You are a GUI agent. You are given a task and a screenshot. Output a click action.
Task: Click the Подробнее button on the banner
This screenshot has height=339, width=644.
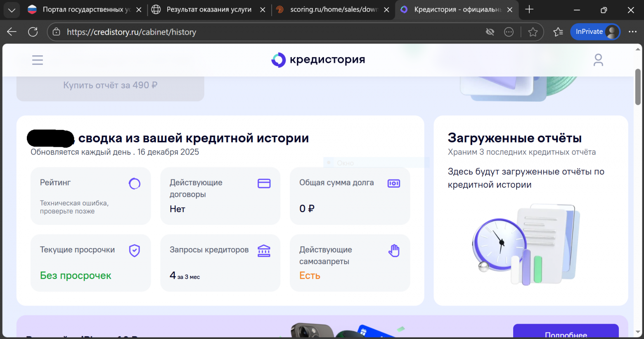pos(566,334)
